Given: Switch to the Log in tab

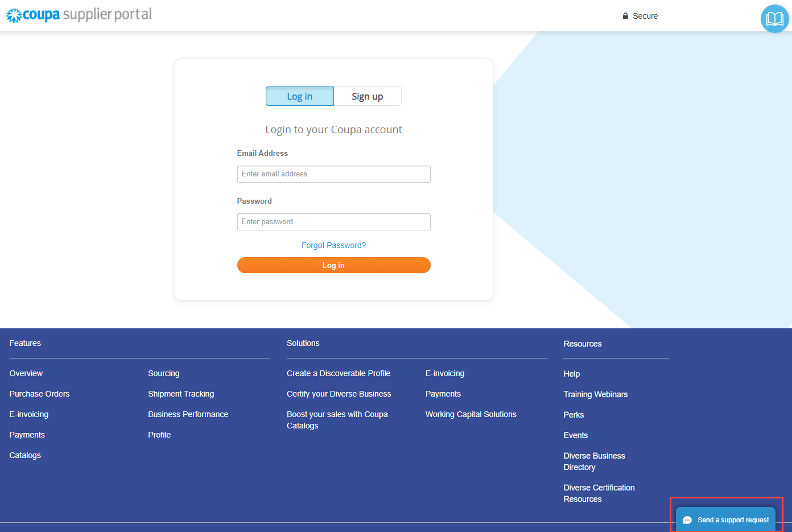Looking at the screenshot, I should [x=300, y=96].
